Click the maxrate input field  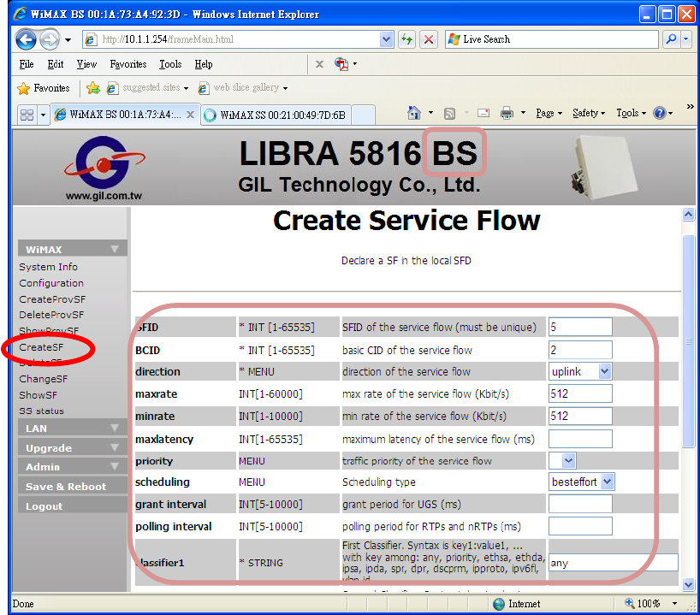(x=580, y=393)
